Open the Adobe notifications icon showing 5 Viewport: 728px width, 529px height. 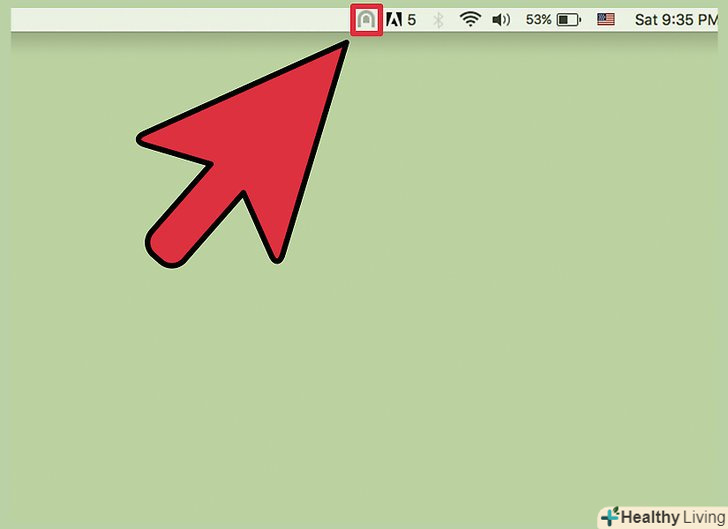point(401,20)
